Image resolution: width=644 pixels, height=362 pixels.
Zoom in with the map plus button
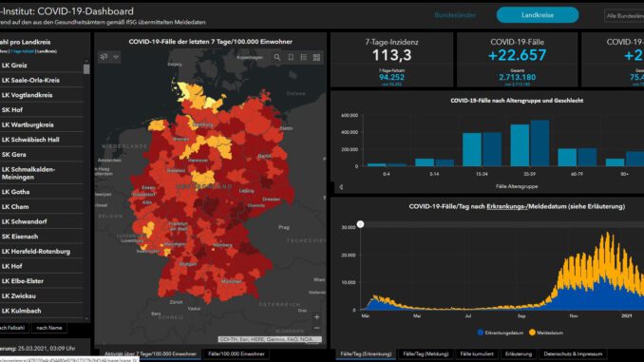(316, 316)
